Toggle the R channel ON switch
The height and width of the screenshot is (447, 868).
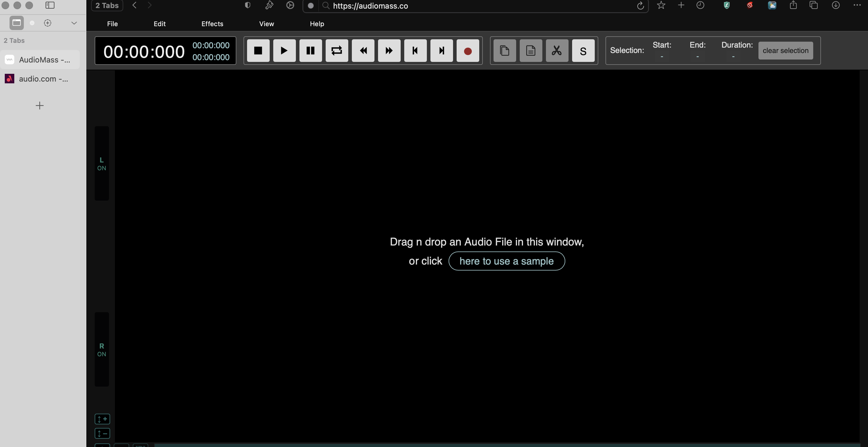102,350
